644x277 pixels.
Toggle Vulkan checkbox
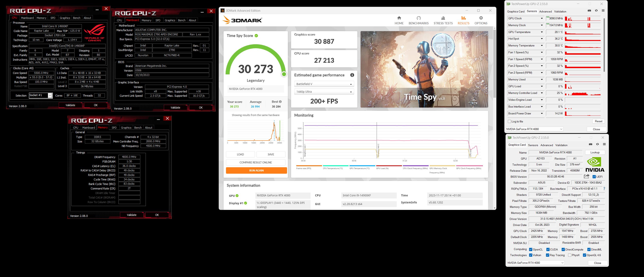pos(531,255)
